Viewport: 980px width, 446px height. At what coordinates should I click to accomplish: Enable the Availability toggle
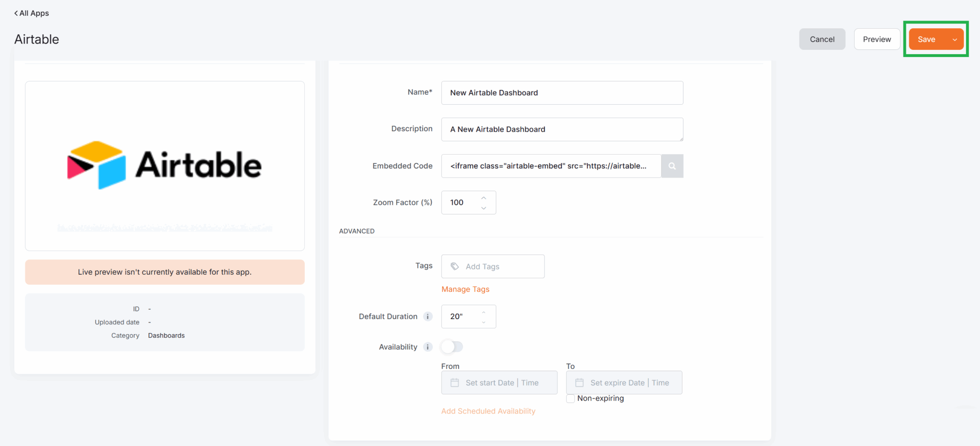[451, 346]
